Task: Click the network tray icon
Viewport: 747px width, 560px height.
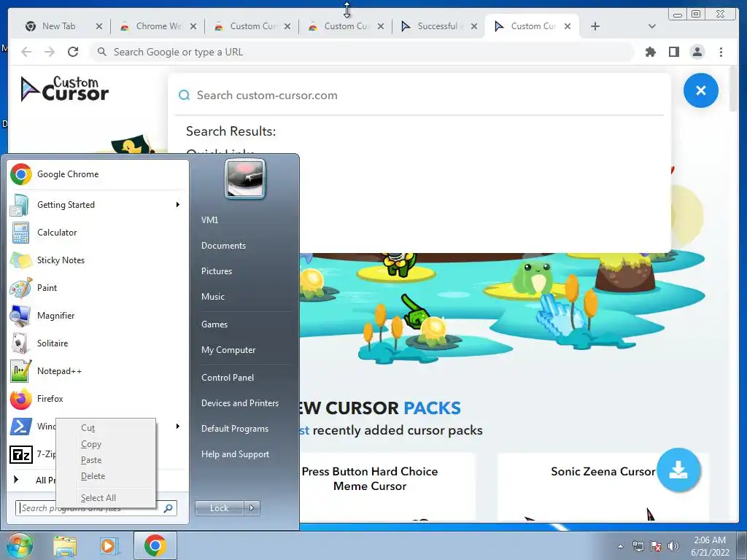Action: click(x=638, y=546)
